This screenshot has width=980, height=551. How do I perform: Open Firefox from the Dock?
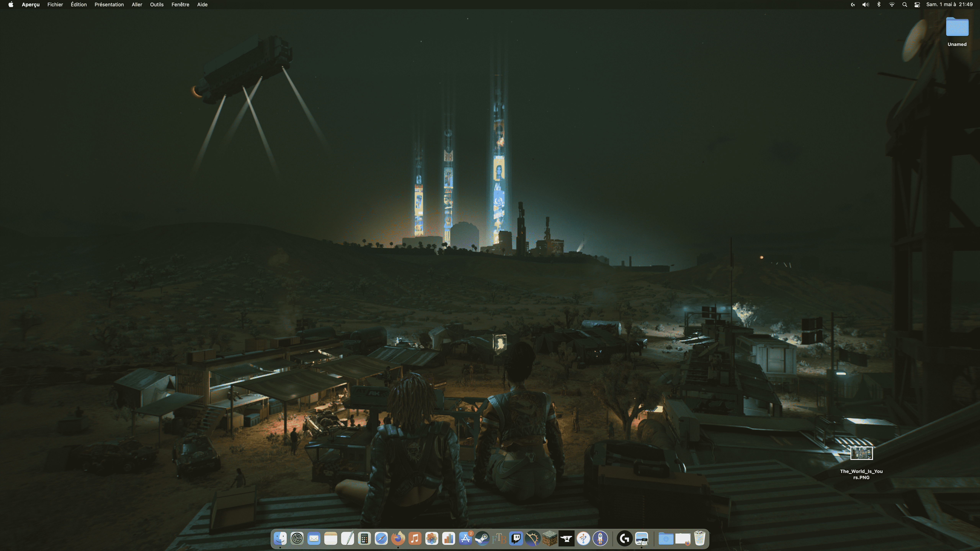[398, 538]
